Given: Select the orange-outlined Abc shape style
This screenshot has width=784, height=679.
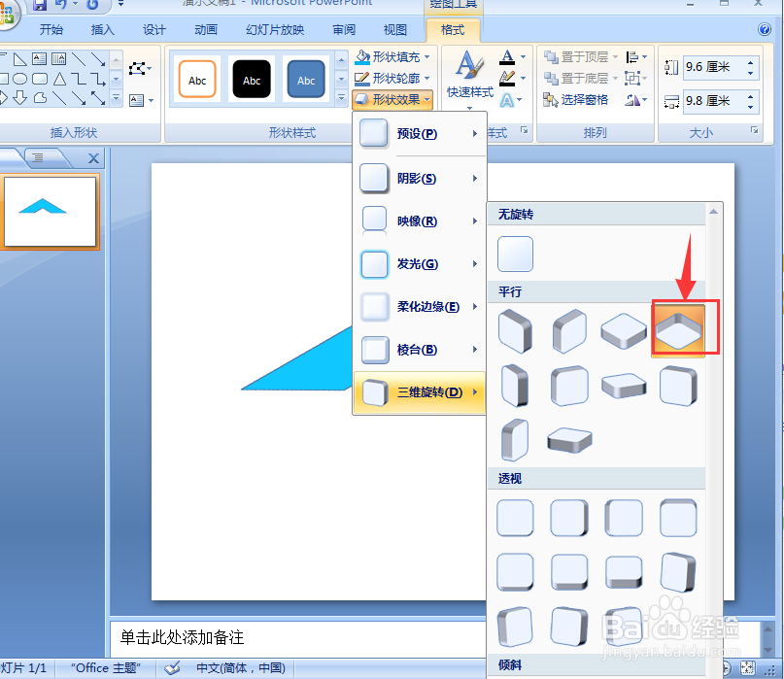Looking at the screenshot, I should [197, 80].
